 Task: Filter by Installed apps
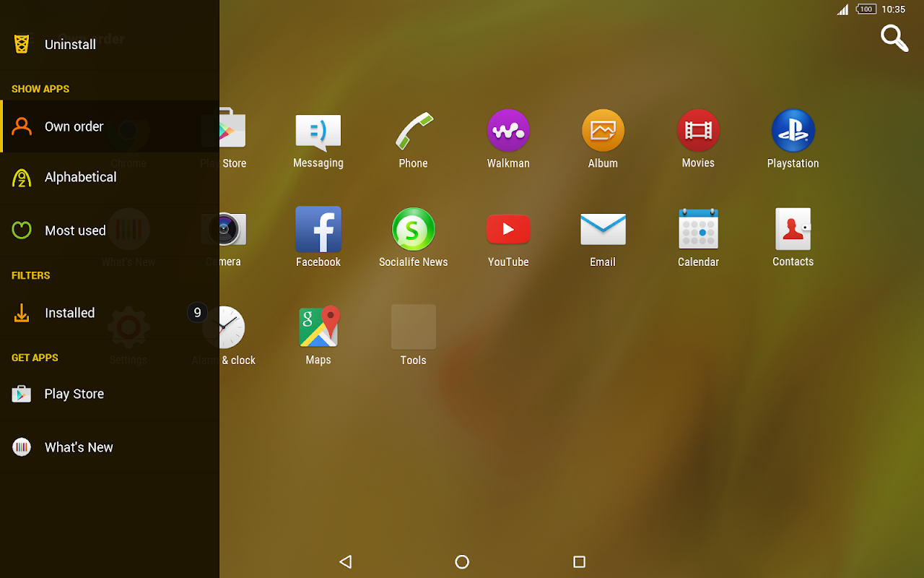(x=110, y=313)
